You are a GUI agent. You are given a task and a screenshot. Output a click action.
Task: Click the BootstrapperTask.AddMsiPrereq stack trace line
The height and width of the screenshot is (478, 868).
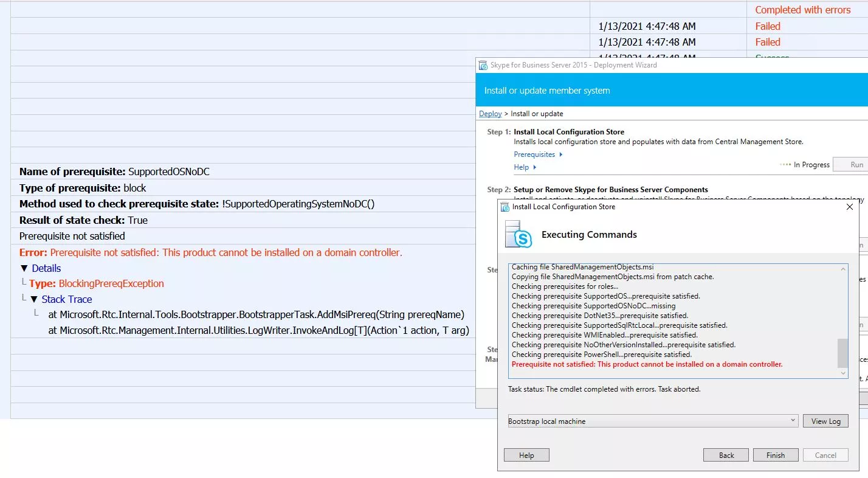(x=256, y=314)
